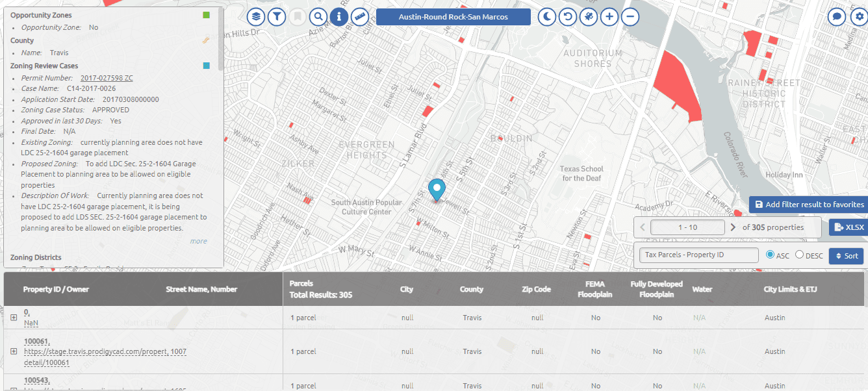The height and width of the screenshot is (391, 868).
Task: Click the page range field 1 - 10
Action: coord(687,227)
